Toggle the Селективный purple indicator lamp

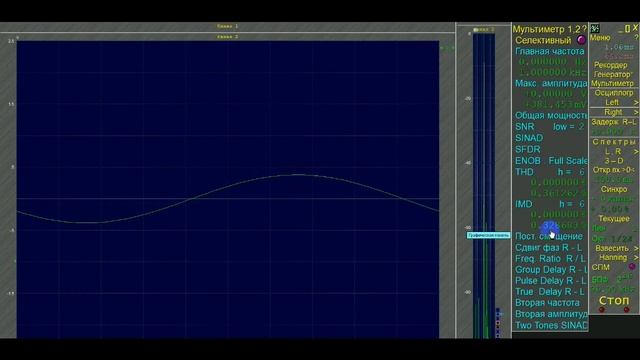point(581,40)
